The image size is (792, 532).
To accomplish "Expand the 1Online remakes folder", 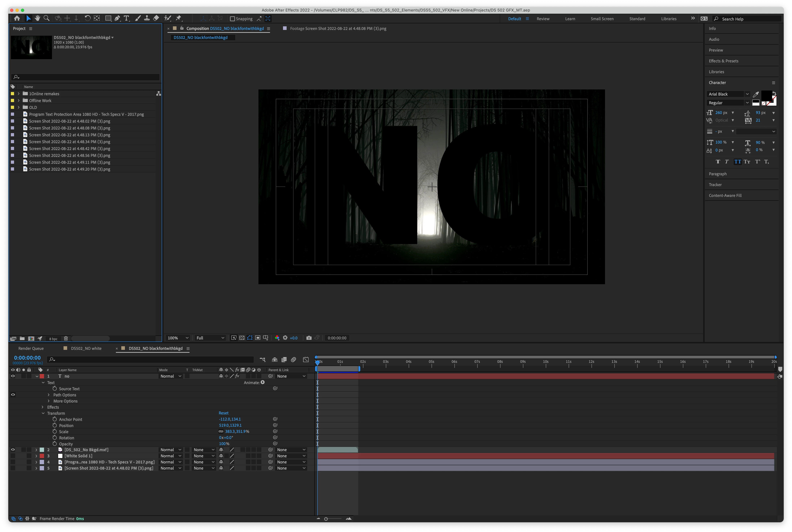I will tap(19, 94).
